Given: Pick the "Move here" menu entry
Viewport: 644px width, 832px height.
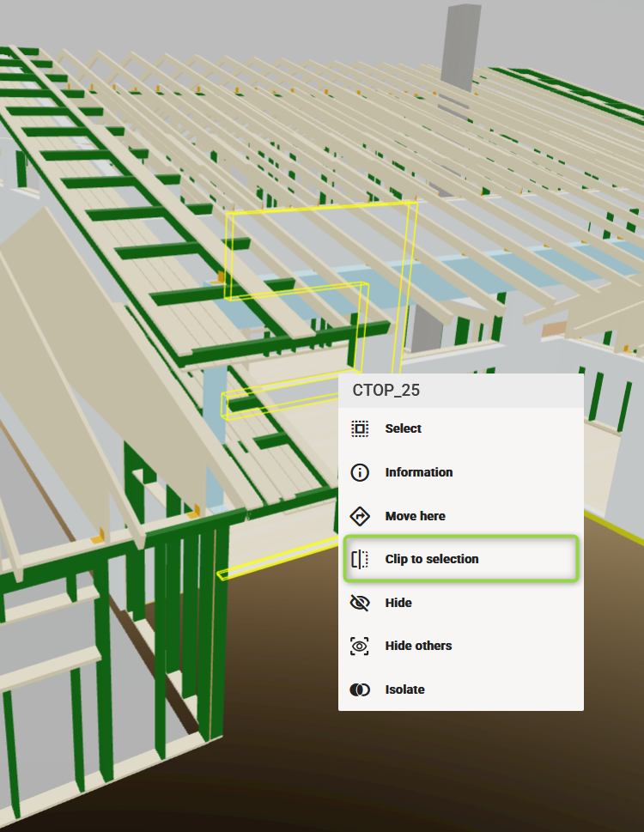Looking at the screenshot, I should [415, 516].
